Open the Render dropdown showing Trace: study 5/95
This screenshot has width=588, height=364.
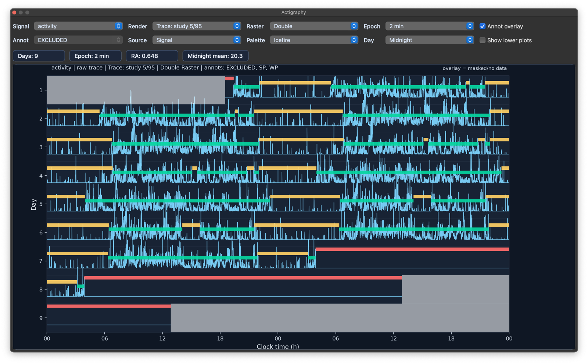(197, 26)
